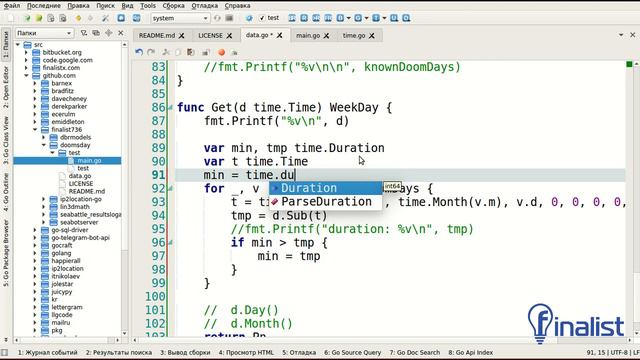Expand the bitbucket.org folder
This screenshot has width=640, height=360.
pos(26,52)
